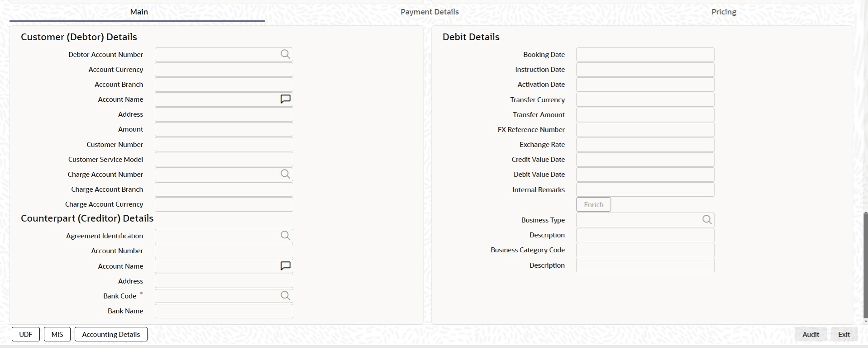Focus the Debit Value Date field
Screen dimensions: 868x350
pyautogui.click(x=645, y=174)
